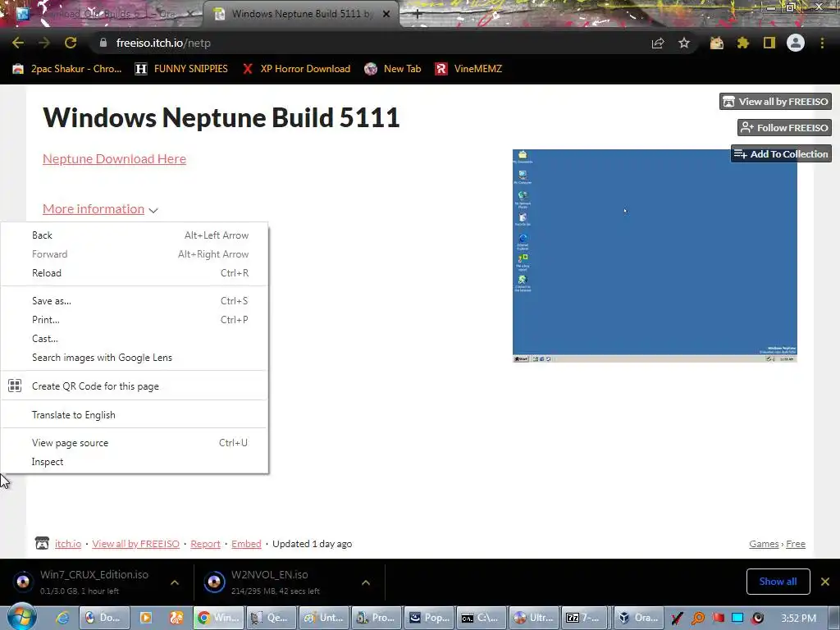Close the downloads bar with X
The height and width of the screenshot is (630, 840).
pos(825,582)
